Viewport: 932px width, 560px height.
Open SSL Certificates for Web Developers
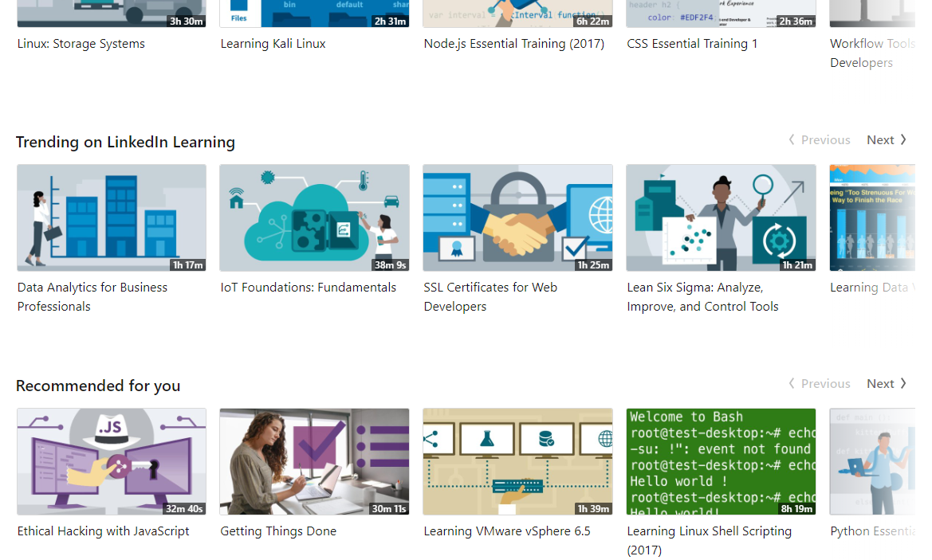click(x=489, y=296)
